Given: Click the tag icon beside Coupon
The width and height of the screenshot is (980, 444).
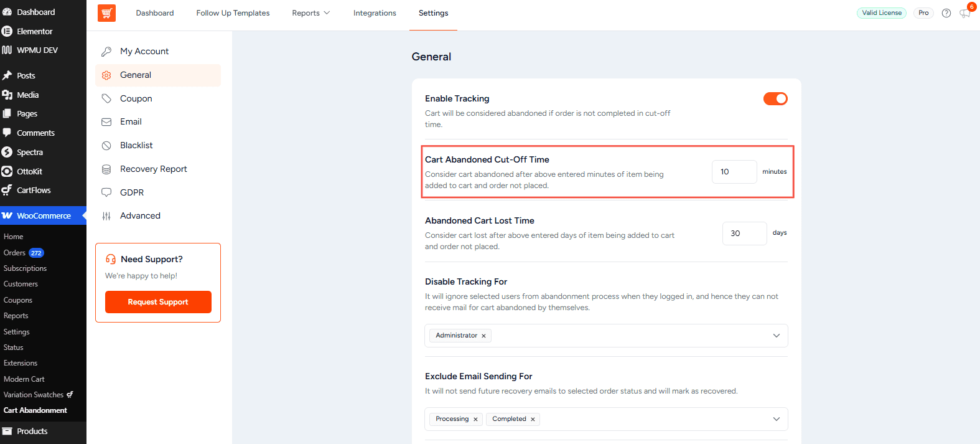Looking at the screenshot, I should coord(106,99).
